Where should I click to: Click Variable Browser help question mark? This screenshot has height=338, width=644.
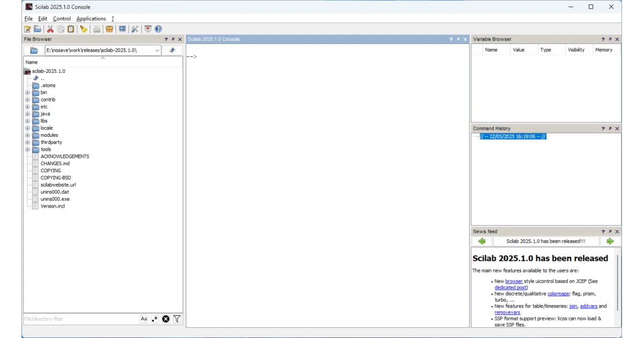[603, 39]
